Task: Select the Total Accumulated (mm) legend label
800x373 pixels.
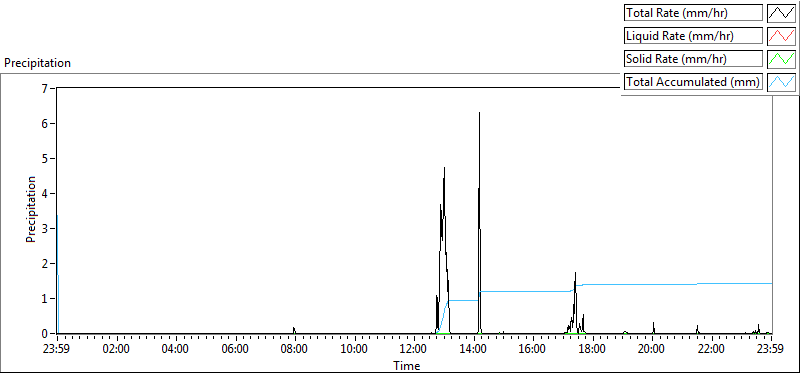Action: 693,82
